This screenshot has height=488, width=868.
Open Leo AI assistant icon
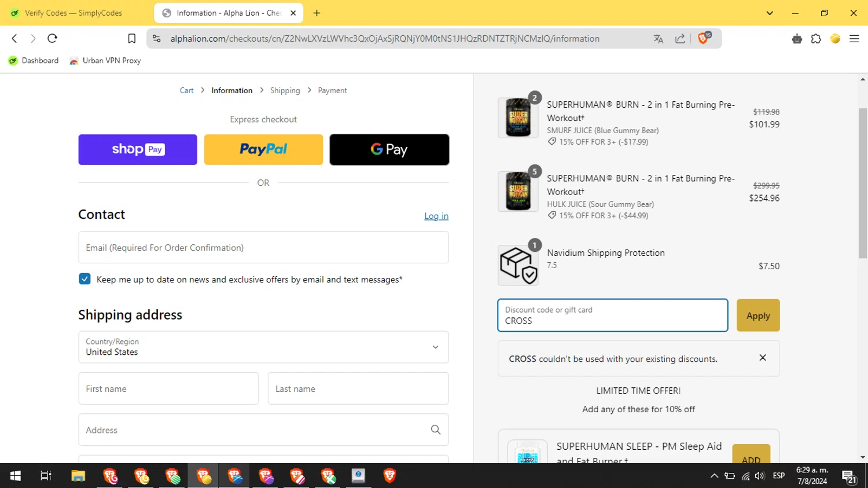(x=797, y=39)
